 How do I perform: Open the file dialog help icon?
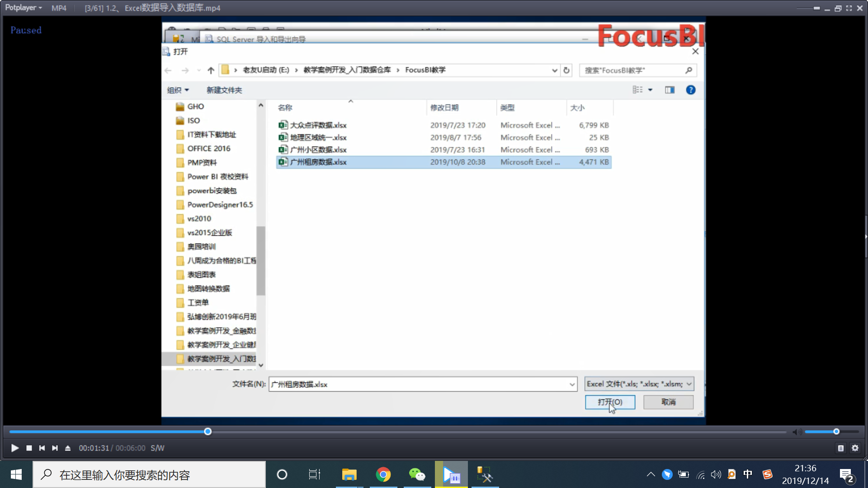[x=690, y=90]
